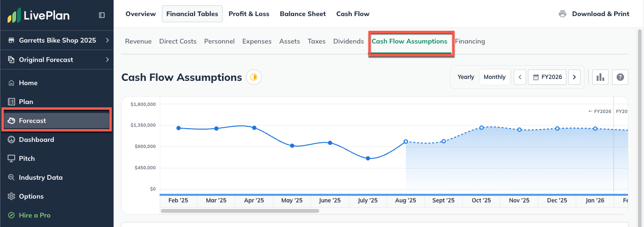Viewport: 644px width, 227px height.
Task: Go to next fiscal year arrow
Action: (x=574, y=77)
